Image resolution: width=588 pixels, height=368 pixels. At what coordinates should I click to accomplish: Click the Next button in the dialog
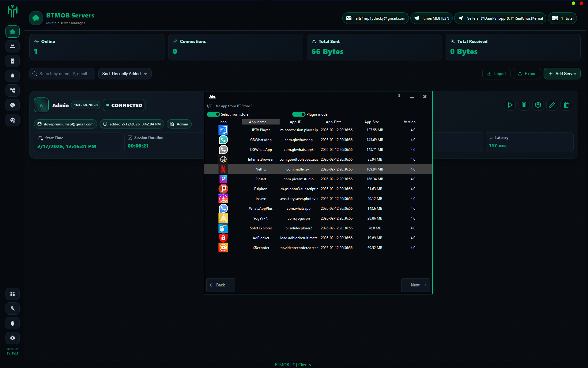tap(415, 285)
